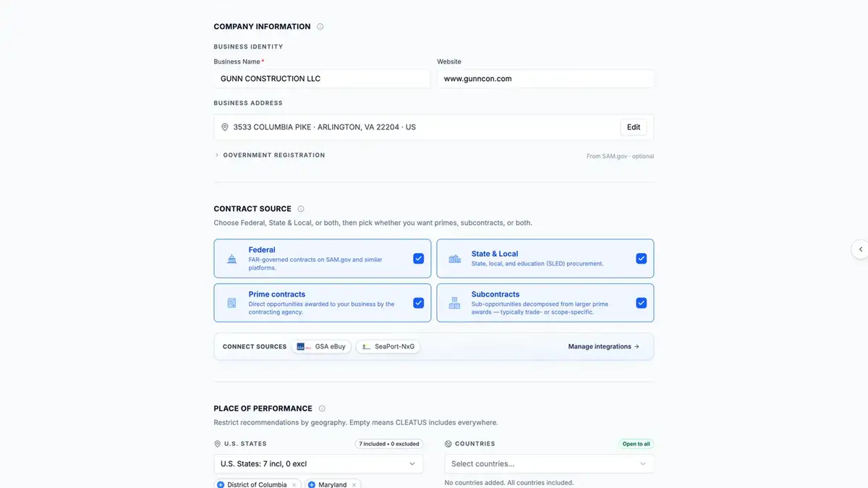Click the Contract Source info icon
This screenshot has width=868, height=488.
point(301,209)
